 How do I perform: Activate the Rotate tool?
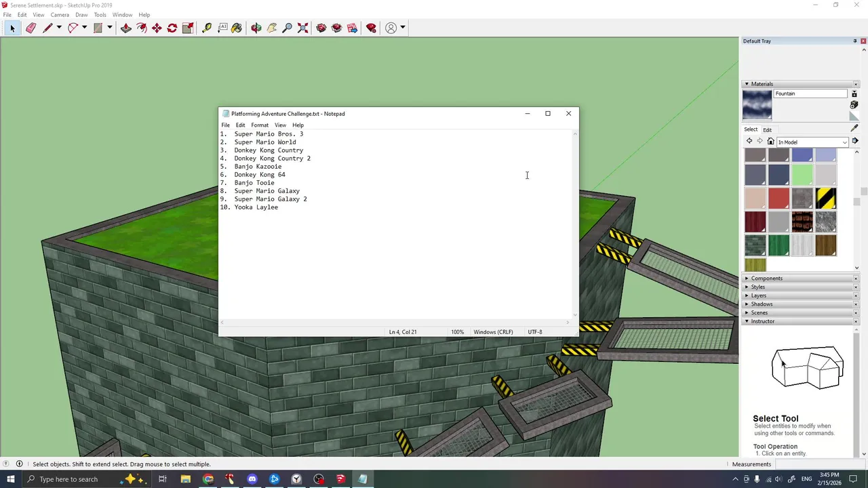click(x=172, y=28)
